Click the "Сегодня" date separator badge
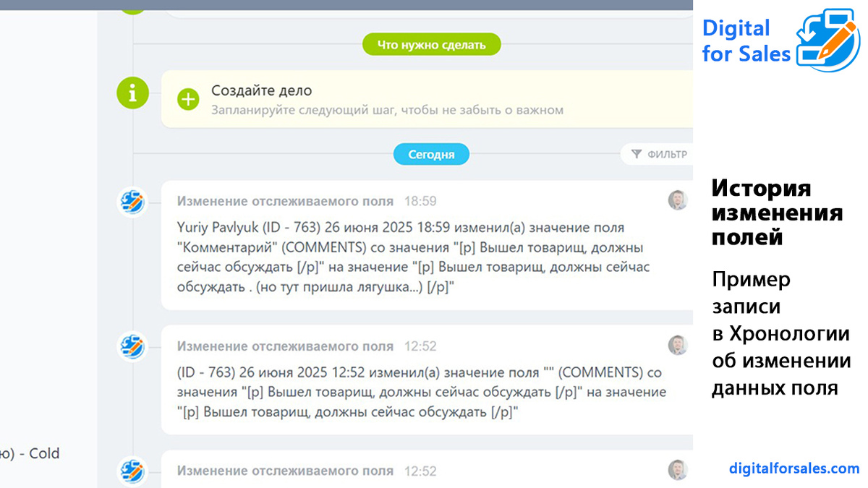Image resolution: width=868 pixels, height=488 pixels. (x=431, y=153)
